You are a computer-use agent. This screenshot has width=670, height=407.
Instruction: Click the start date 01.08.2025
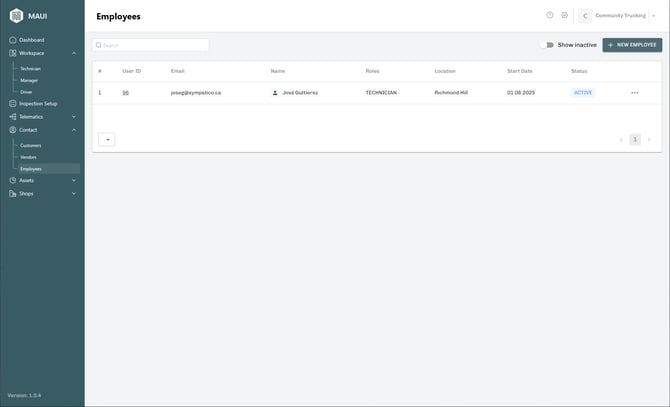pyautogui.click(x=521, y=93)
